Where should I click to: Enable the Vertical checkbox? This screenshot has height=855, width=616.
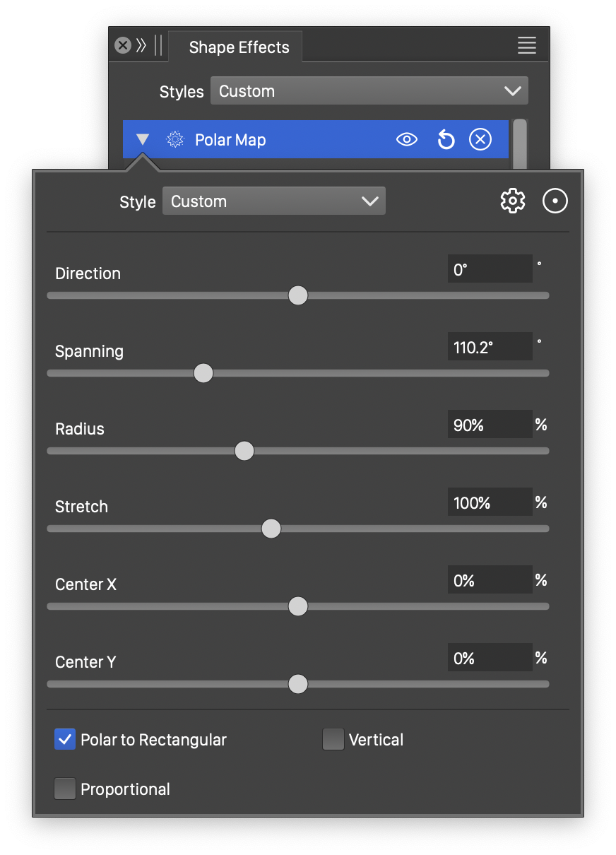pyautogui.click(x=333, y=740)
